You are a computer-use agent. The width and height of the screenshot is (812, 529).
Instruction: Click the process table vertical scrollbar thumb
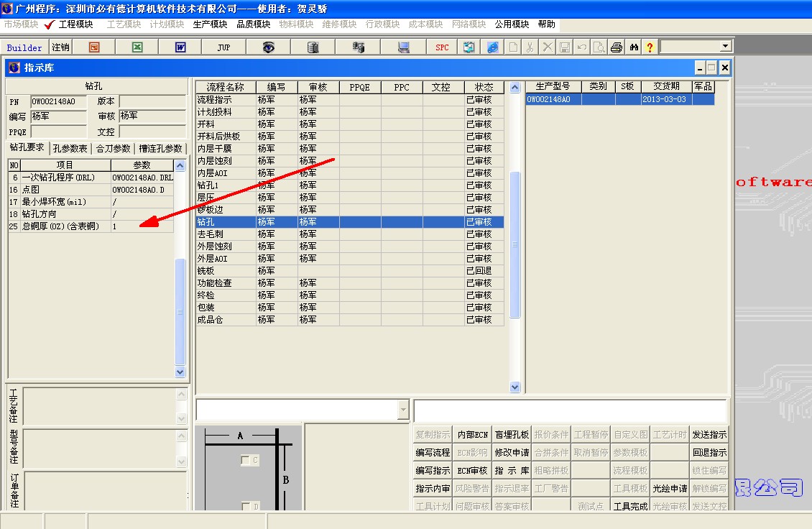pyautogui.click(x=515, y=244)
